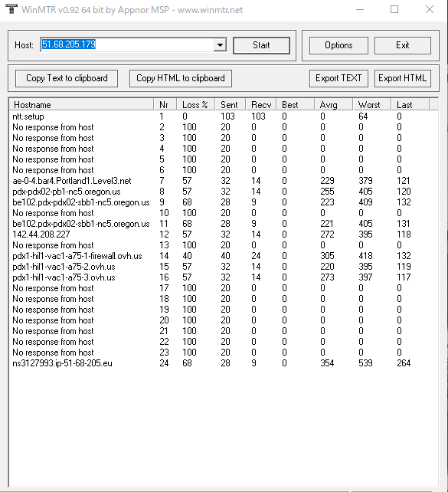This screenshot has width=448, height=492.
Task: Select the ns3127993.ip-51-68-205.eu row
Action: click(223, 363)
